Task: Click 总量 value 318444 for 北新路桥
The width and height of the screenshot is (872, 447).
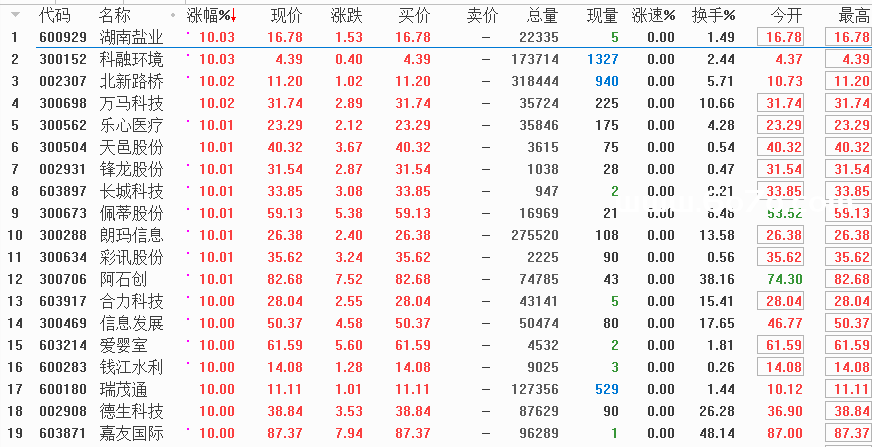Action: pos(535,81)
